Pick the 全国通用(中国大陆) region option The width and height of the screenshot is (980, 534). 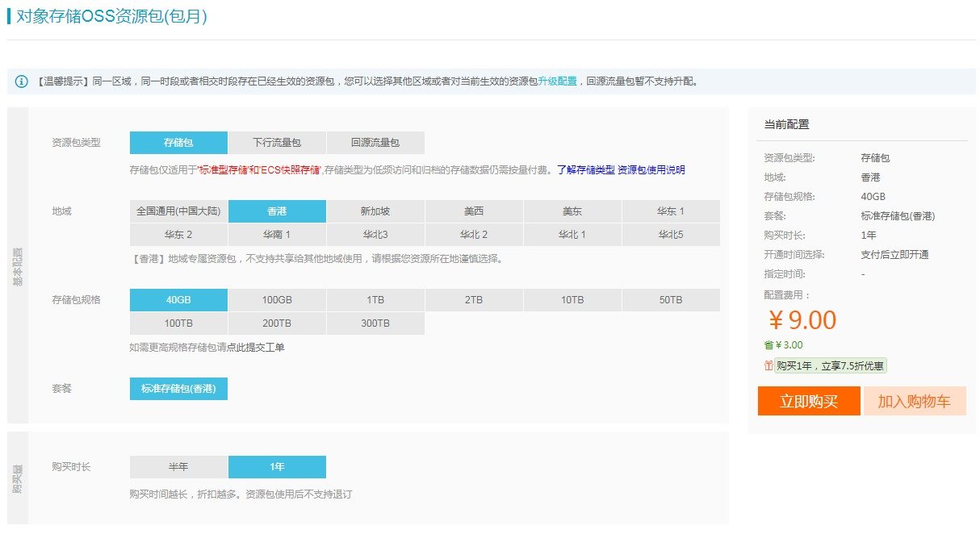click(178, 211)
